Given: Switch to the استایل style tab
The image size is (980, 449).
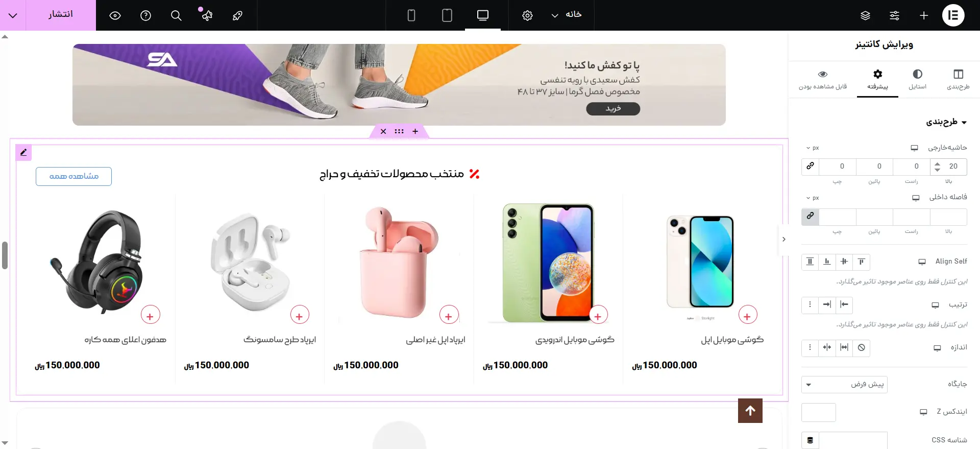Looking at the screenshot, I should [x=917, y=80].
